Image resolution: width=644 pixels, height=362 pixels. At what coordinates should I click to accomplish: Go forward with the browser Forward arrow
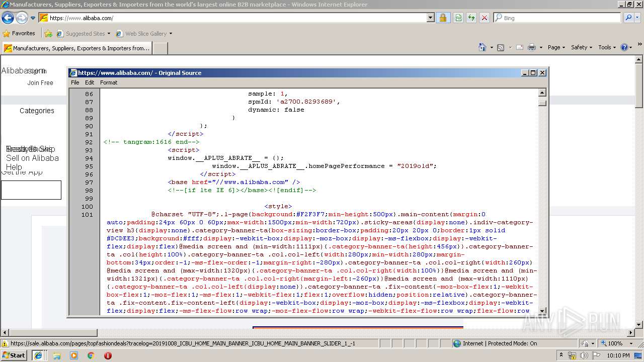click(22, 18)
